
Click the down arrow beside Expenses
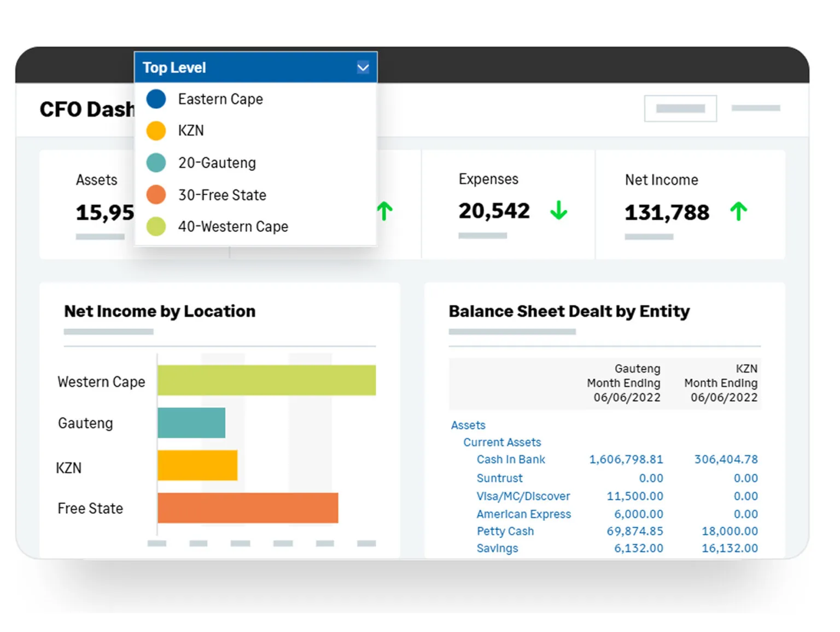558,211
